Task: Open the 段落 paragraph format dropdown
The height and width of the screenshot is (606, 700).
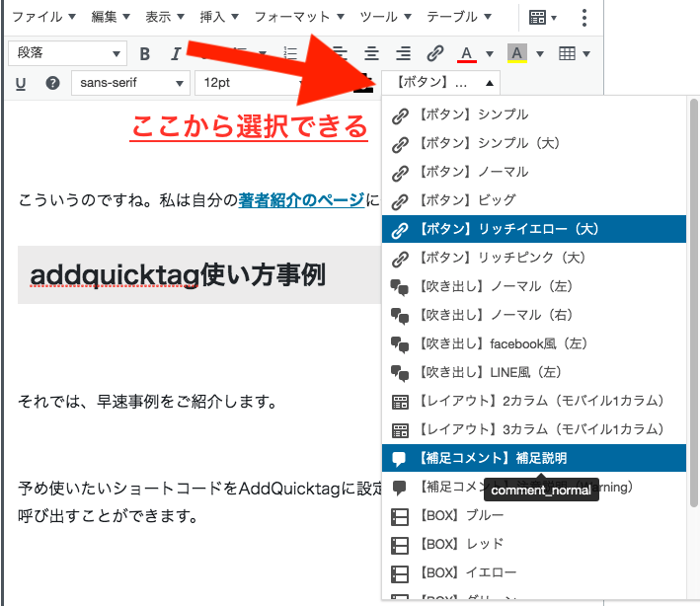Action: pyautogui.click(x=67, y=53)
